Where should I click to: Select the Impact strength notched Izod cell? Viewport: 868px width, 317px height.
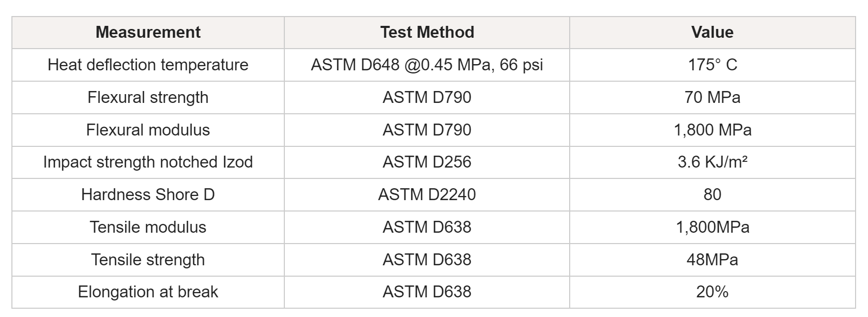coord(148,163)
